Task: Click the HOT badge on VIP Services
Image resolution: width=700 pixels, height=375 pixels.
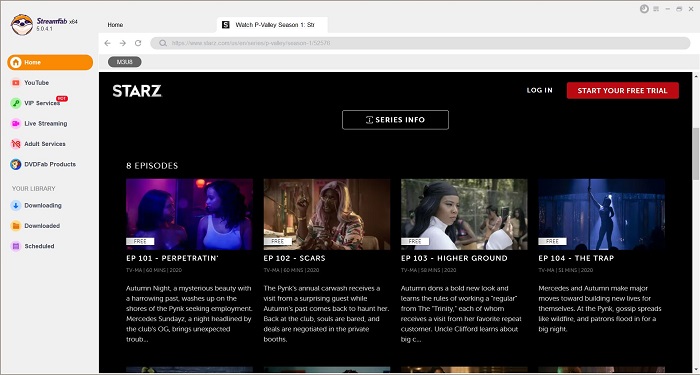Action: (x=62, y=98)
